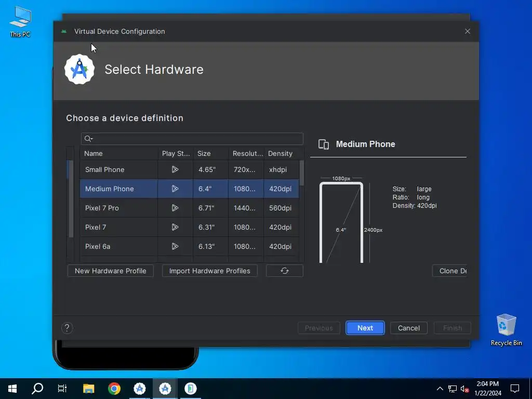This screenshot has height=399, width=532.
Task: Click the Clone Device button
Action: 449,271
